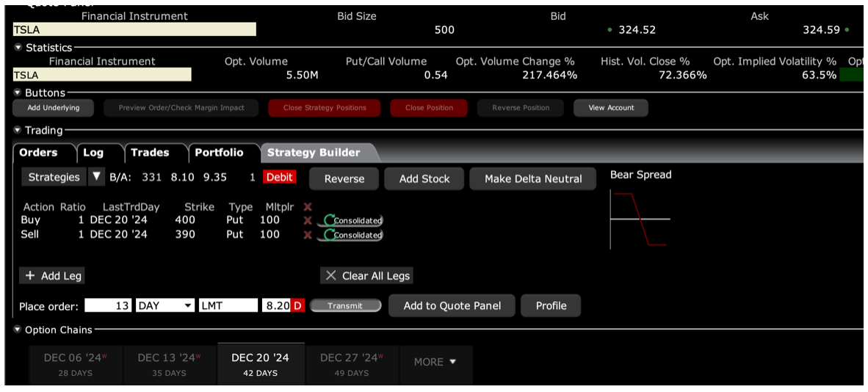Image resolution: width=868 pixels, height=392 pixels.
Task: Click Consolidated icon on Sell leg row
Action: coord(350,235)
